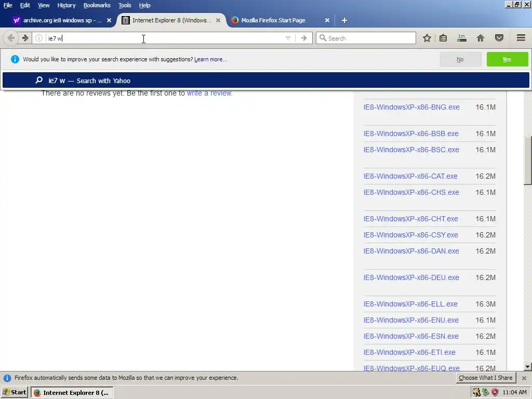This screenshot has height=399, width=532.
Task: Download IE8-WindowsXP-x86-ESN.exe
Action: pyautogui.click(x=411, y=336)
